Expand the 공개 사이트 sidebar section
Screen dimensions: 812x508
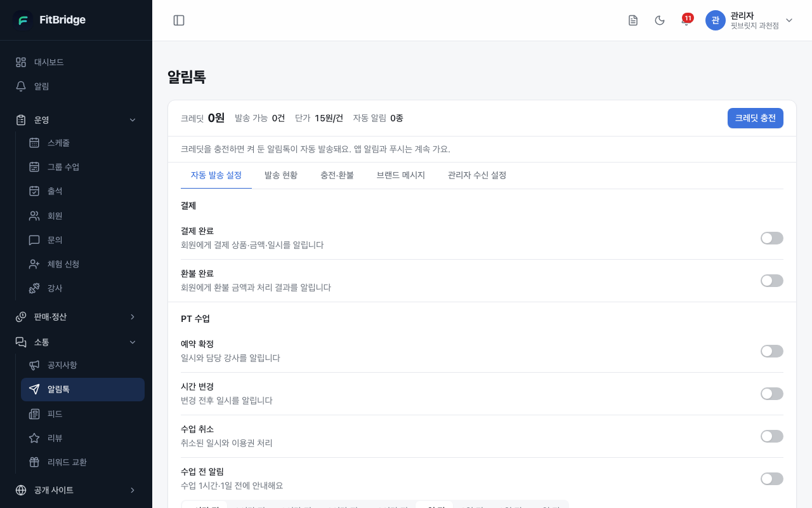coord(76,490)
